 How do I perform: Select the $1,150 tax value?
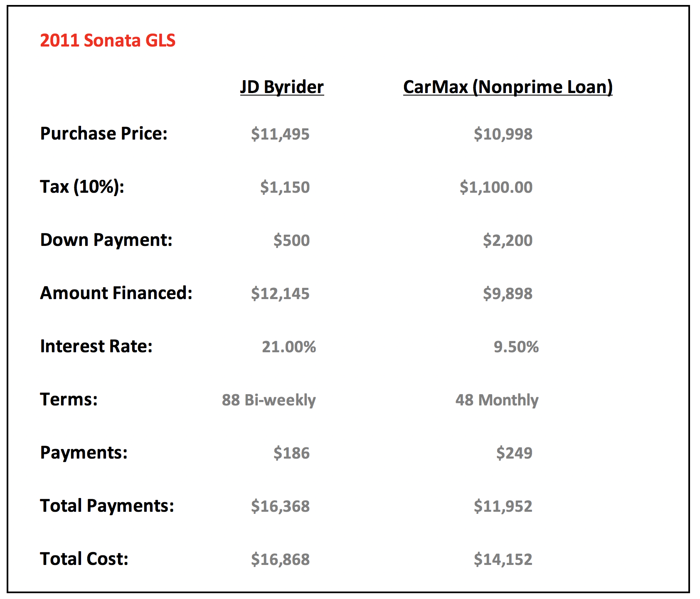point(285,187)
